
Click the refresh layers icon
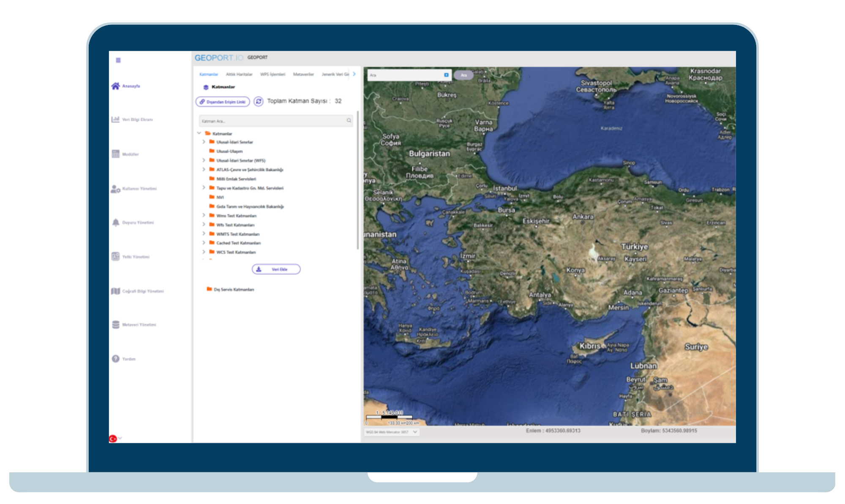tap(259, 101)
